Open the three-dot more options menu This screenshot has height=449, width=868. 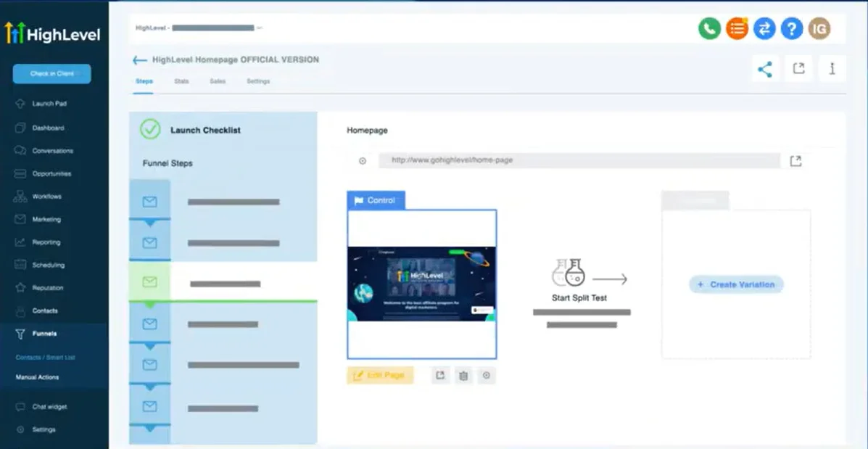pos(832,69)
